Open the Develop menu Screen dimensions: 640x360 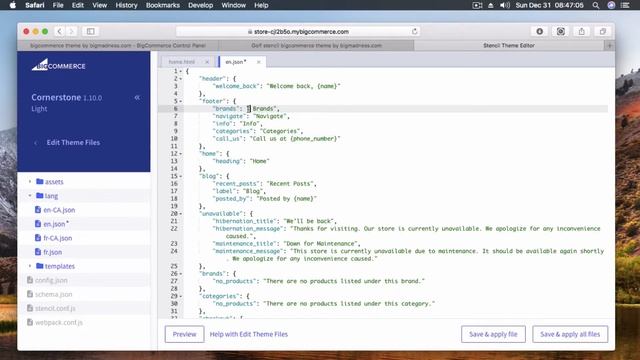[x=200, y=5]
